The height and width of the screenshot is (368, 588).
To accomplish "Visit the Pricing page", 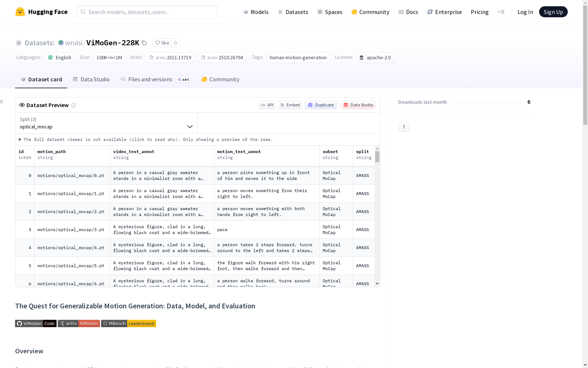I will pyautogui.click(x=480, y=12).
